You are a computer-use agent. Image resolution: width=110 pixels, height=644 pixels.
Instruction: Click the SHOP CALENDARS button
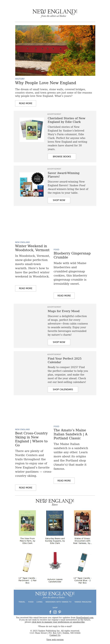click(63, 389)
